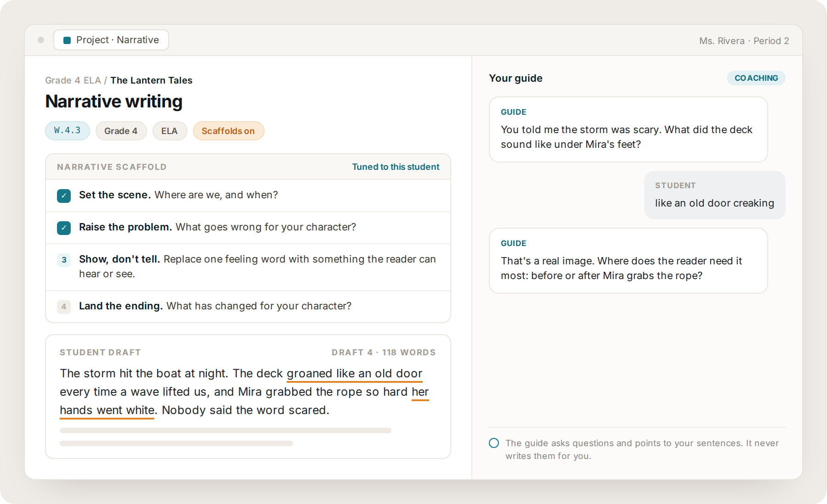Image resolution: width=827 pixels, height=504 pixels.
Task: Click The Lantern Tales breadcrumb
Action: tap(151, 80)
